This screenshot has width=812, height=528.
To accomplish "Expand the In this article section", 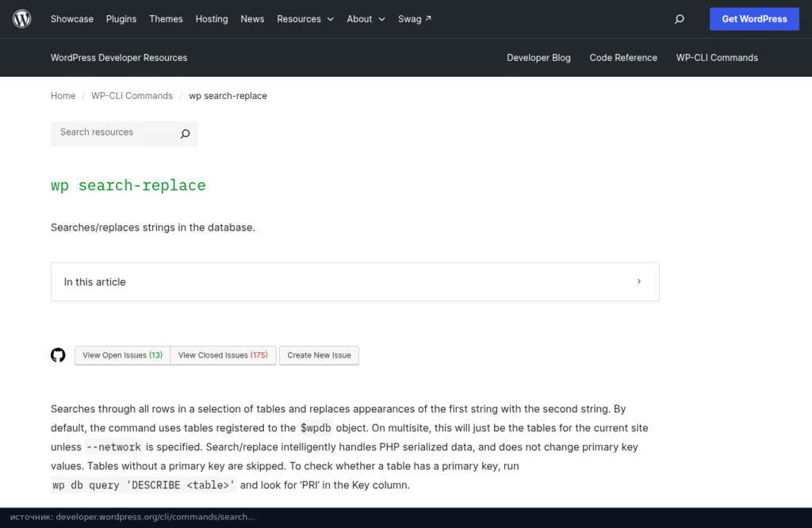I will pyautogui.click(x=354, y=281).
